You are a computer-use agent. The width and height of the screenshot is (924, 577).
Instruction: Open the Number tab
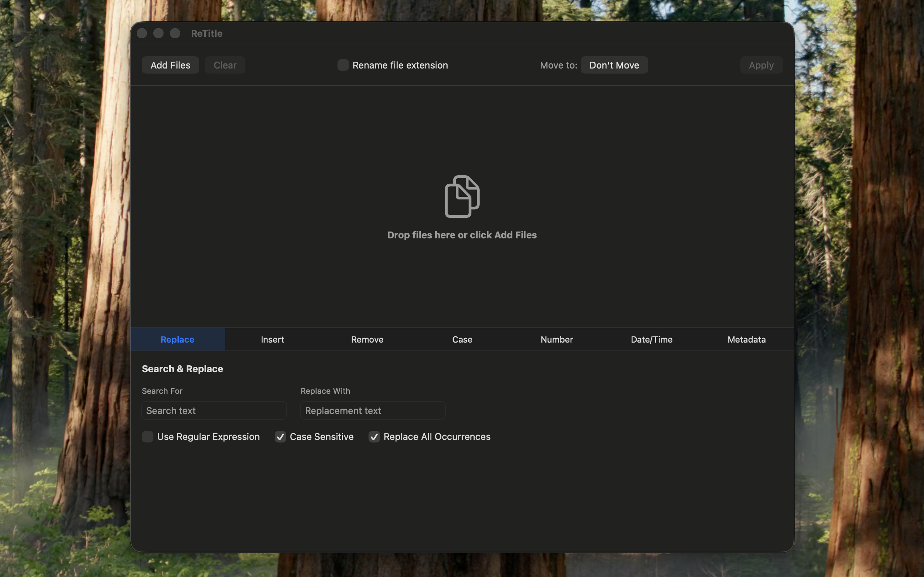tap(556, 339)
